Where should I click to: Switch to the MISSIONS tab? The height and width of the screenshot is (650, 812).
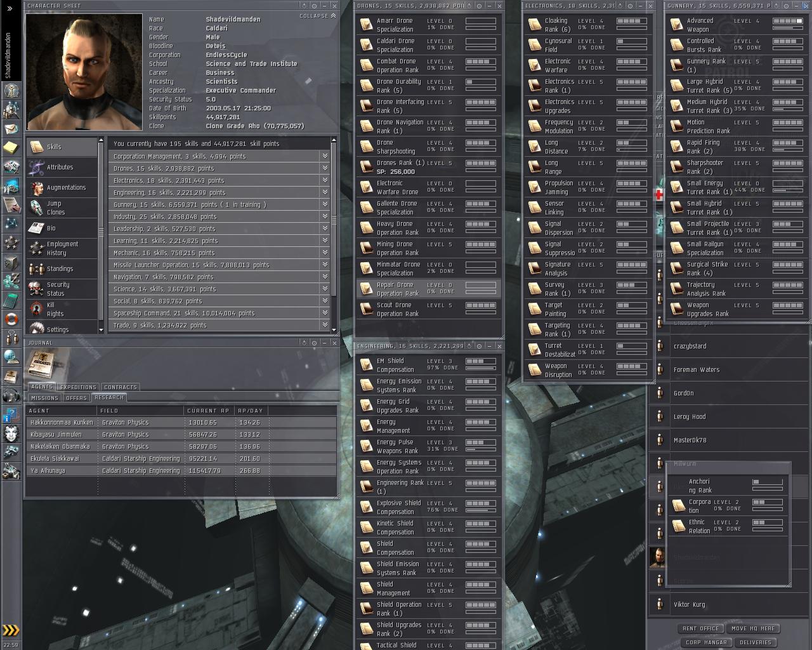(44, 398)
